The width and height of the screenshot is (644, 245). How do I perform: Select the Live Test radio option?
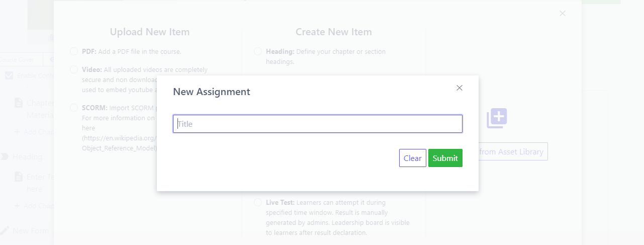click(x=258, y=202)
